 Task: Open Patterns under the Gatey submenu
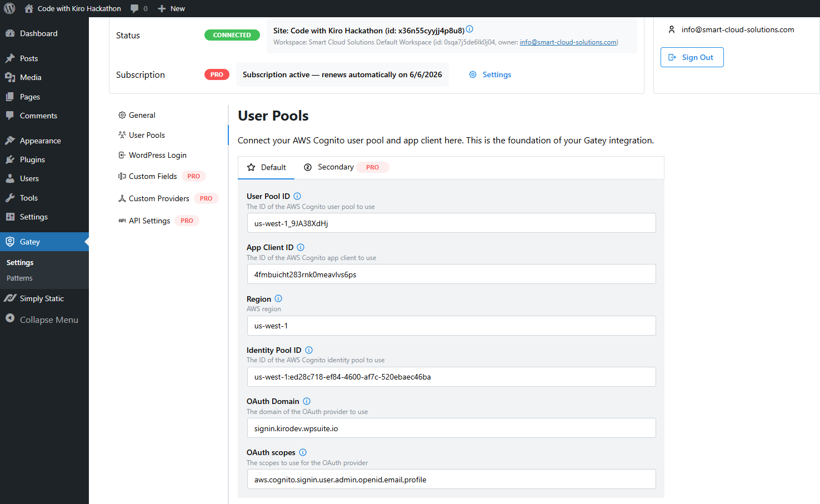click(x=19, y=278)
